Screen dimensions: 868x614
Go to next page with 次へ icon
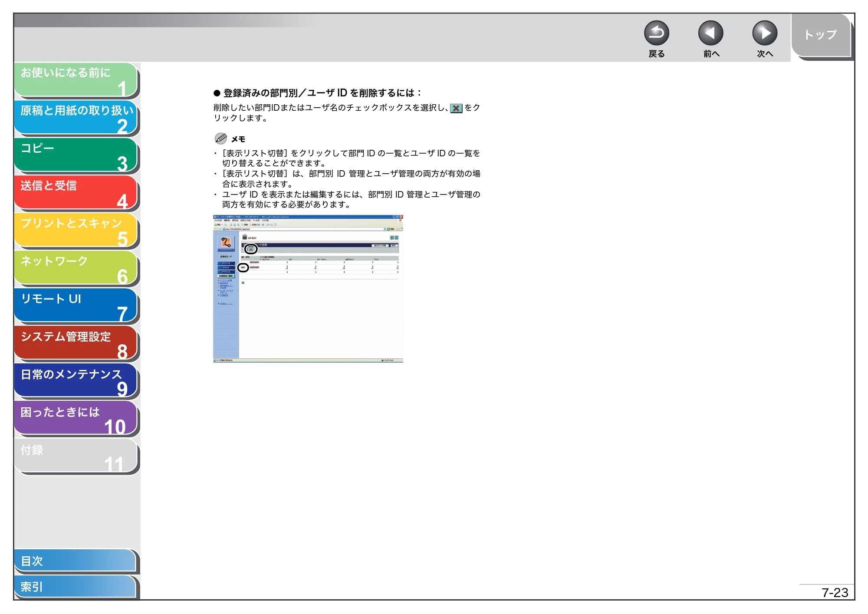[764, 33]
